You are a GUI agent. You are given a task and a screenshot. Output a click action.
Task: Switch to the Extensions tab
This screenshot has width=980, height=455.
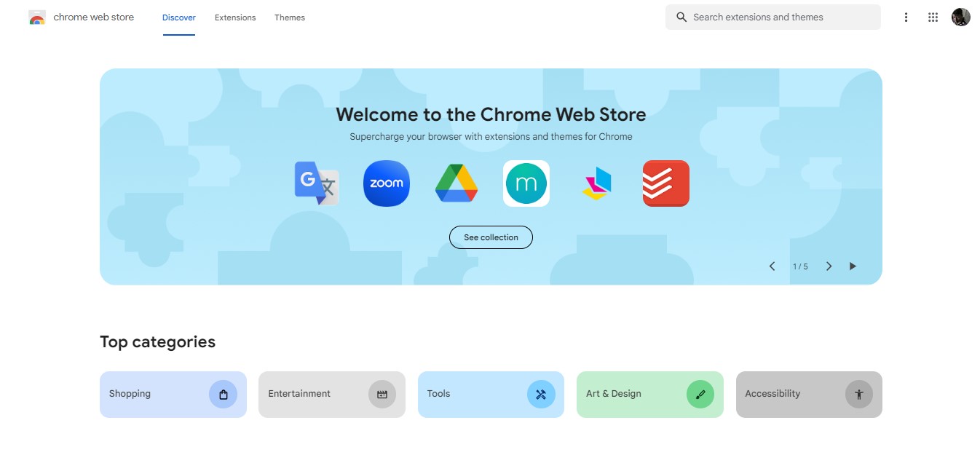pyautogui.click(x=235, y=17)
